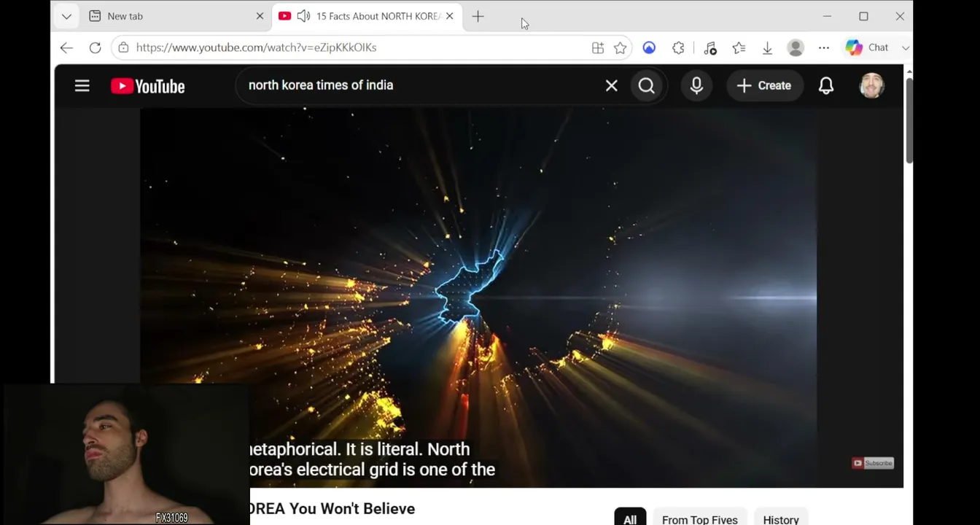Open the YouTube guide hamburger menu
Image resolution: width=980 pixels, height=525 pixels.
pos(82,86)
